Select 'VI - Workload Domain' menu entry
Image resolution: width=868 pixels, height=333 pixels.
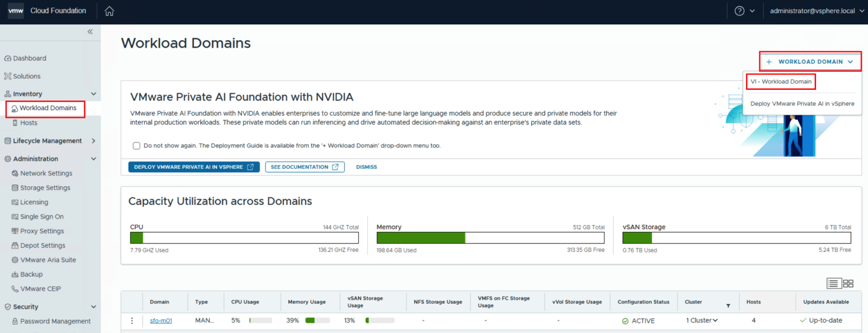[780, 81]
